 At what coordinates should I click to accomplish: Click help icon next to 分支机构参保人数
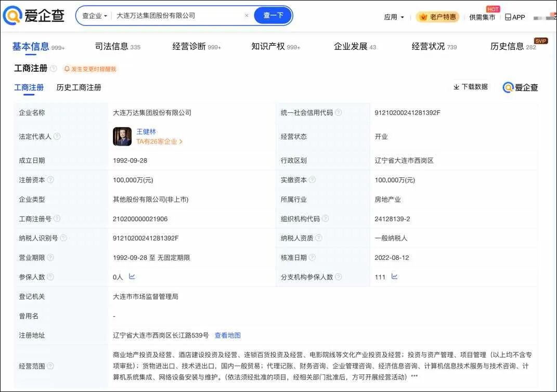pos(339,277)
